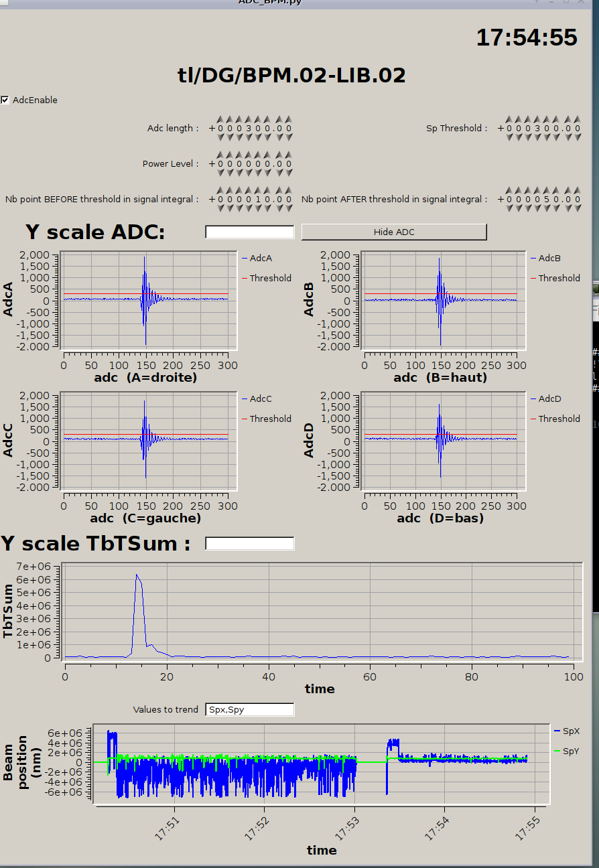Focus the Y scale TbTSum input field

(249, 543)
